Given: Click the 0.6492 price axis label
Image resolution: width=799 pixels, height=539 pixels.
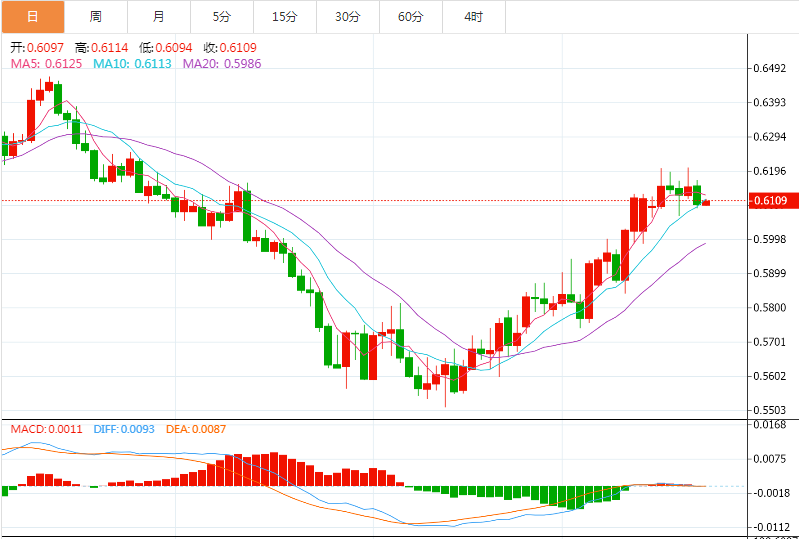Looking at the screenshot, I should [769, 68].
